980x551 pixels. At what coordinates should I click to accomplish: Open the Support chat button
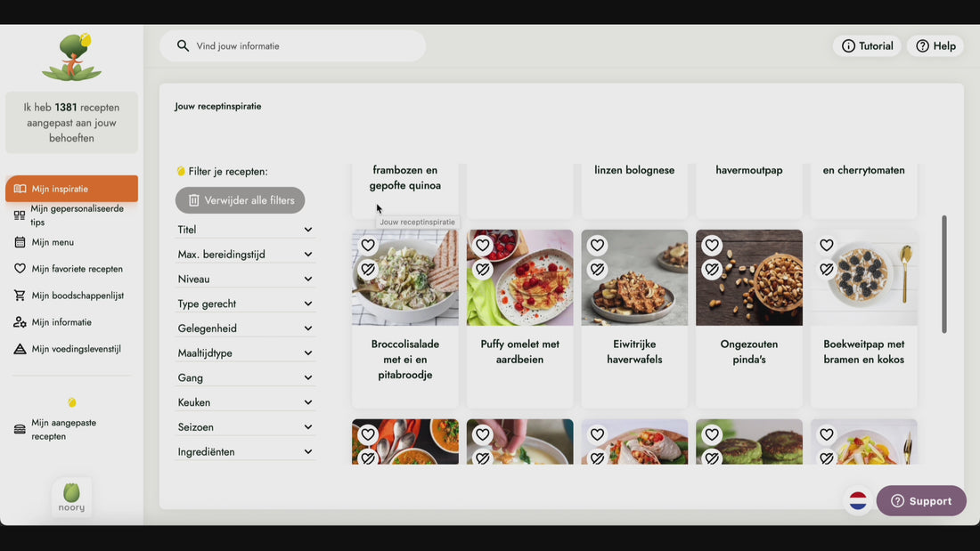point(921,500)
